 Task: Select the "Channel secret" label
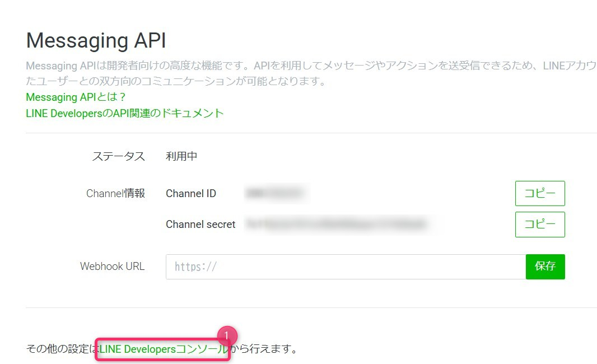[x=200, y=224]
